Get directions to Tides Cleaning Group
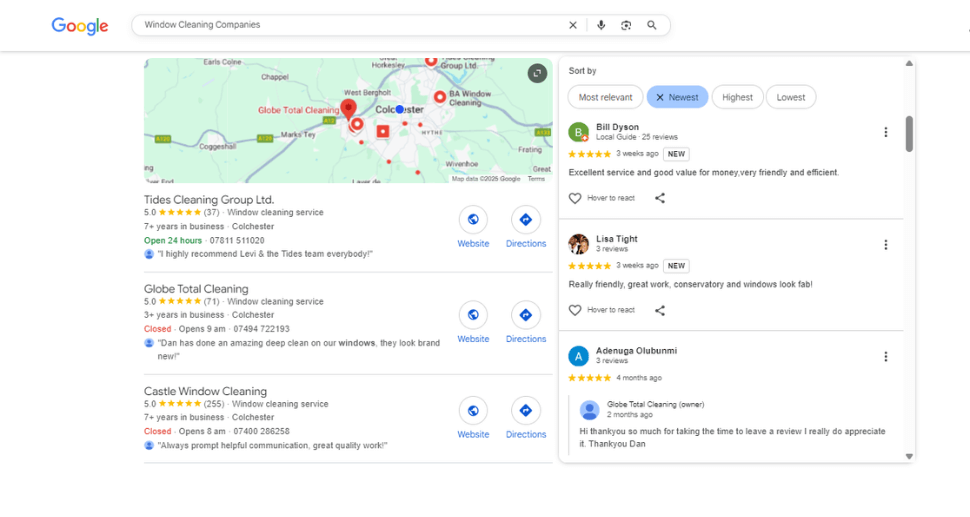The height and width of the screenshot is (517, 970). click(x=526, y=220)
